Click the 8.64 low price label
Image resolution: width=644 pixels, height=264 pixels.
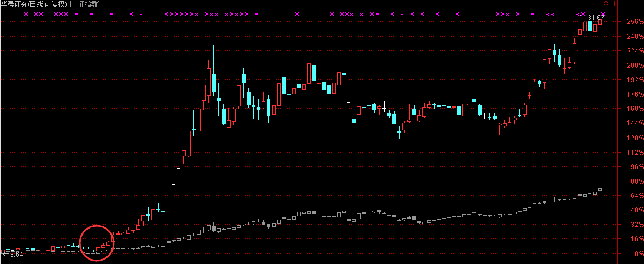pos(17,255)
